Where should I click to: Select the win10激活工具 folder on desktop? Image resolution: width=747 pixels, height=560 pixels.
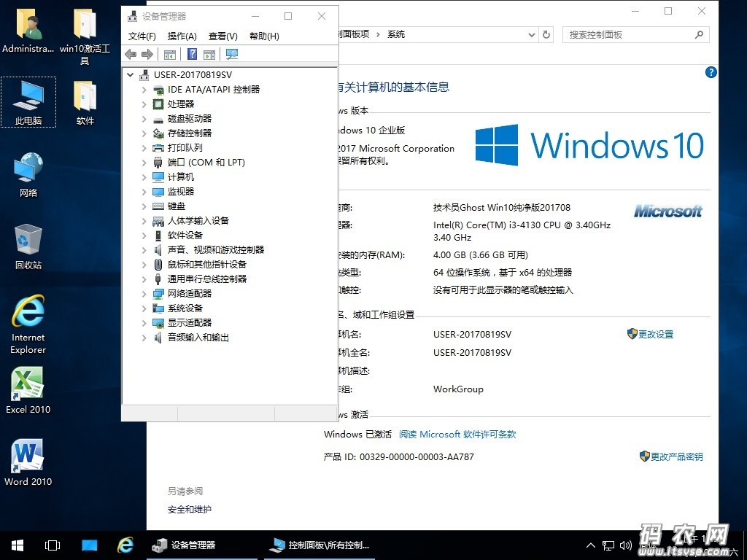tap(85, 36)
